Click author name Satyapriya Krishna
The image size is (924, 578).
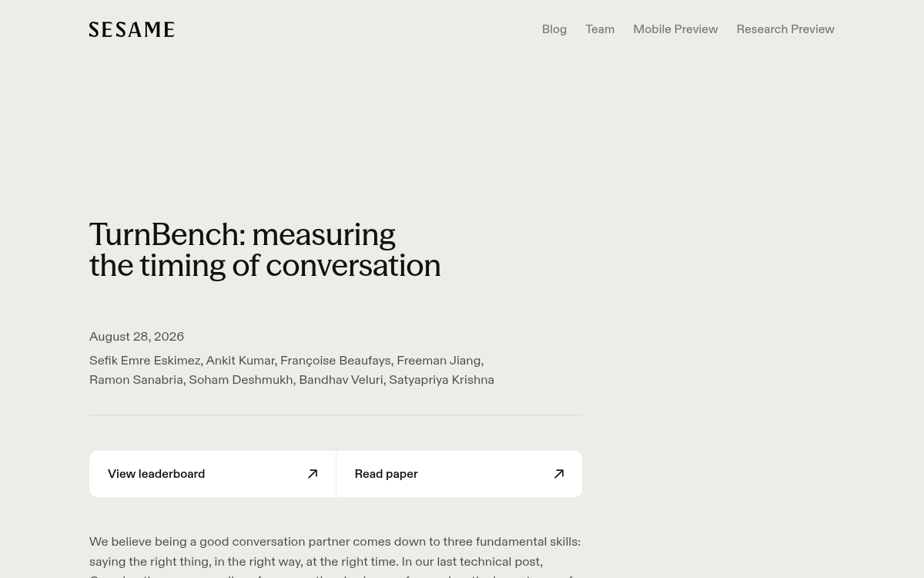tap(441, 380)
